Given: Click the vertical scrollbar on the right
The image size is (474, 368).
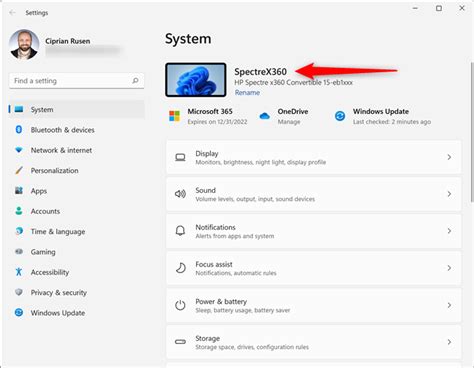Looking at the screenshot, I should pos(472,132).
